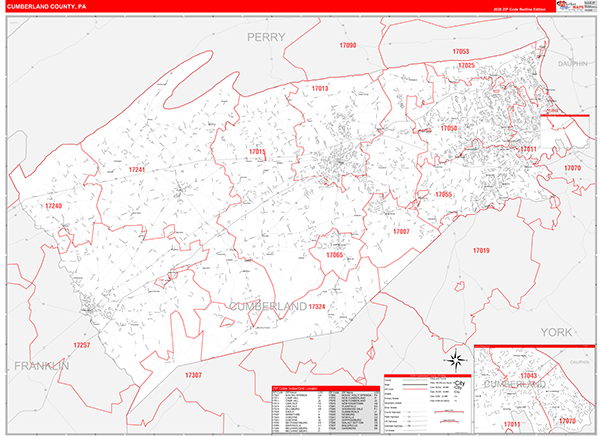Select ZIP code label 17307
600x436 pixels.
[193, 375]
